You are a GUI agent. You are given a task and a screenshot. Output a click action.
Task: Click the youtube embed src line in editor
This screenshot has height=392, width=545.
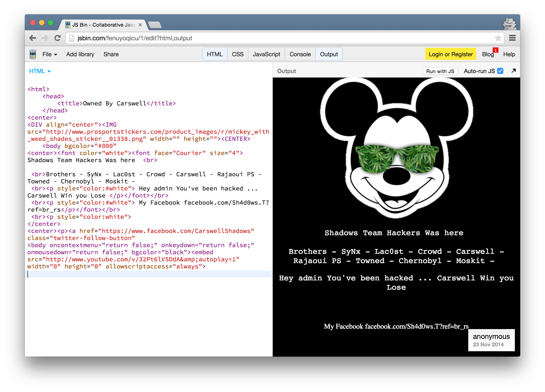coord(133,259)
